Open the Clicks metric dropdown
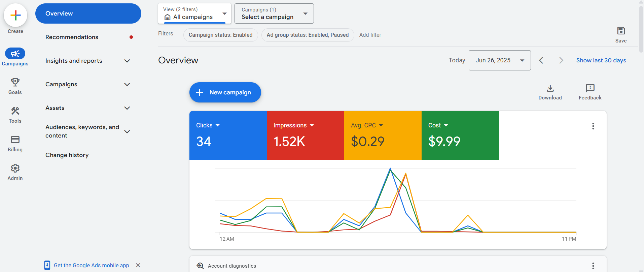 click(x=208, y=125)
